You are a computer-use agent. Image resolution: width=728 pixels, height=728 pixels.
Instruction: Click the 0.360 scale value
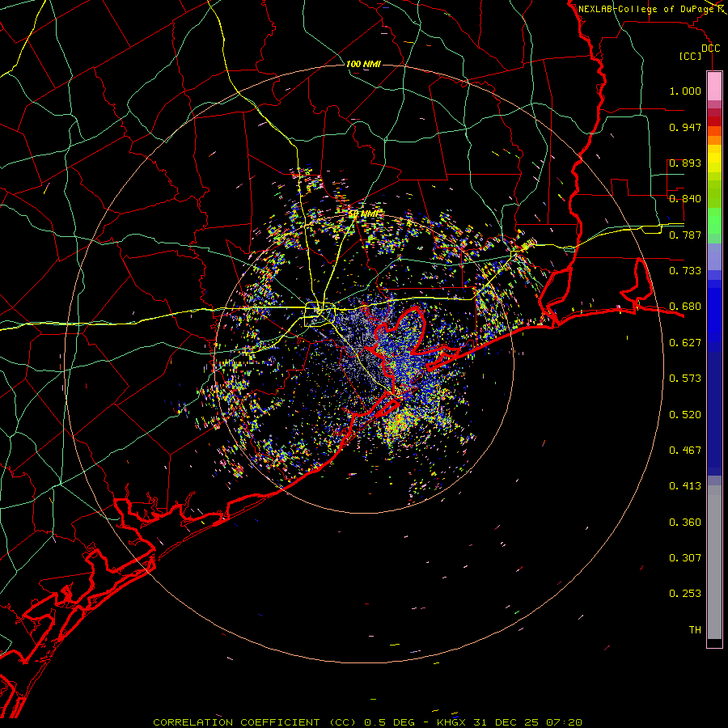(x=685, y=523)
